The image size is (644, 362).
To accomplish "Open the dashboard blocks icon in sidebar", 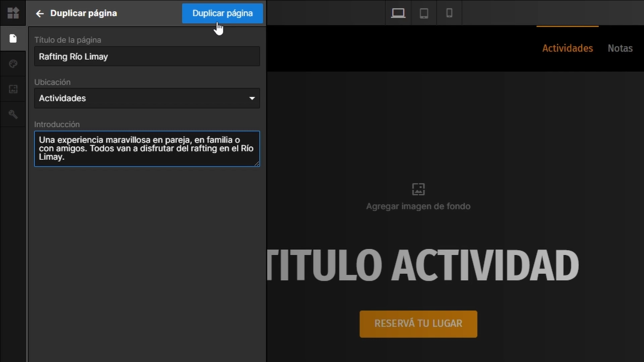I will pyautogui.click(x=13, y=13).
